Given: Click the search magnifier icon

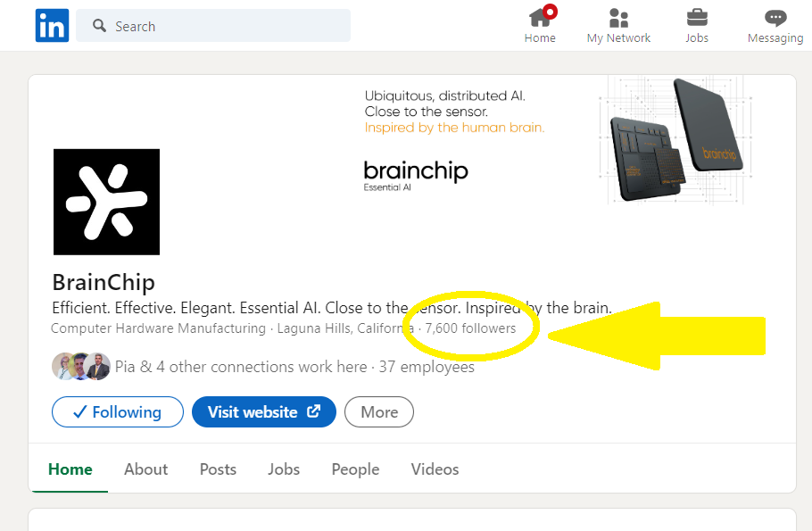Looking at the screenshot, I should coord(99,25).
